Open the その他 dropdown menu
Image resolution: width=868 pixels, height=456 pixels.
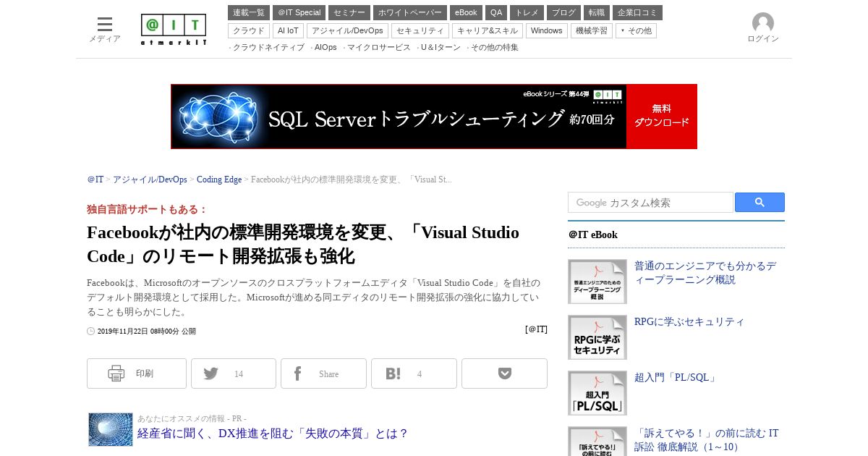click(x=637, y=30)
